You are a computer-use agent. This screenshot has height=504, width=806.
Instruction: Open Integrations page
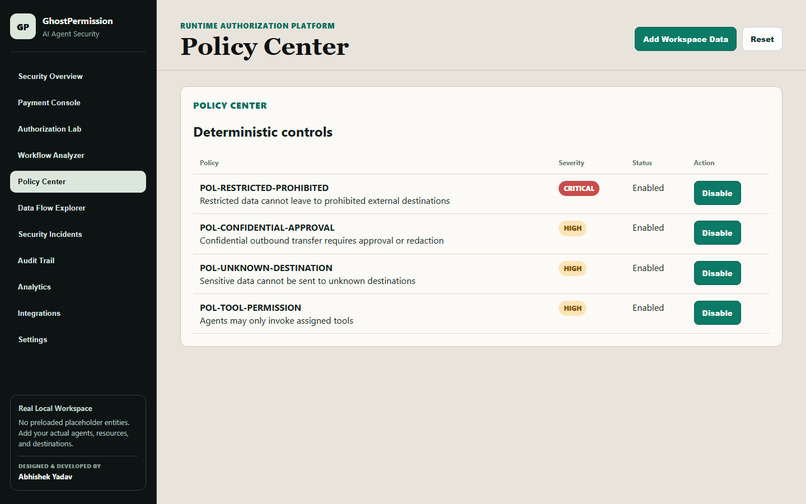click(x=78, y=313)
